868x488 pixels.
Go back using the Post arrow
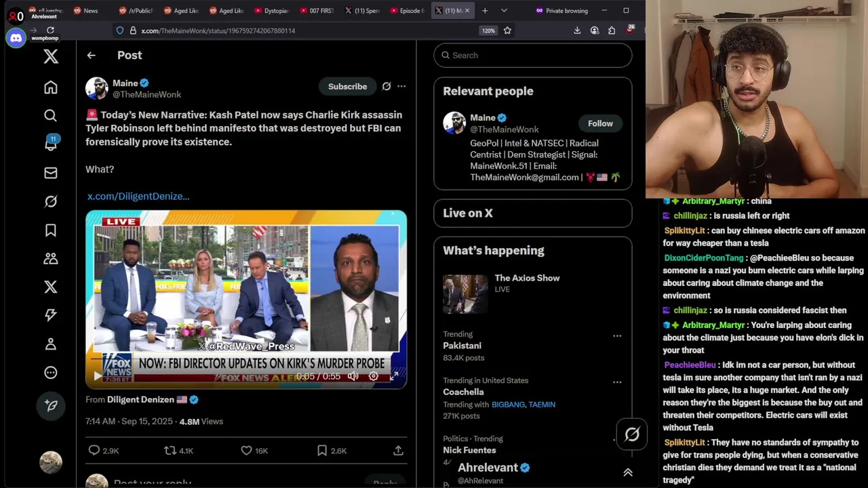point(91,56)
